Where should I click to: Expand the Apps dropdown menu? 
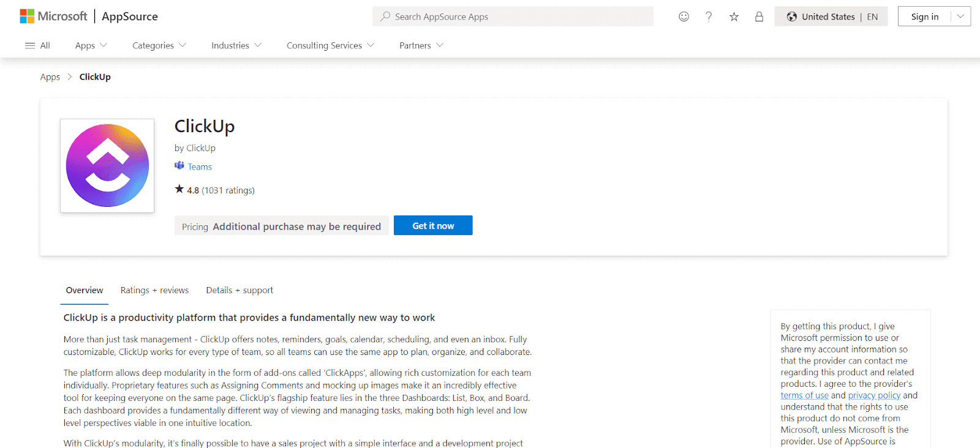pyautogui.click(x=91, y=45)
